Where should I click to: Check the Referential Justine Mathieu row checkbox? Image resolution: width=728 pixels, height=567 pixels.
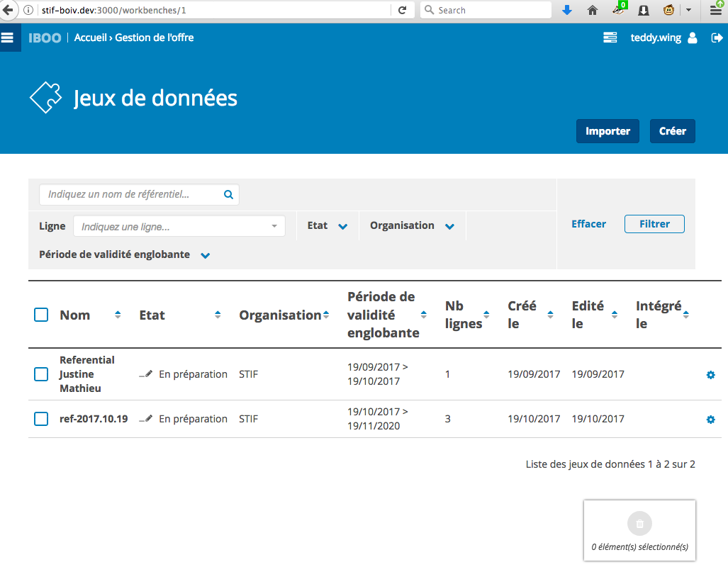(x=41, y=374)
